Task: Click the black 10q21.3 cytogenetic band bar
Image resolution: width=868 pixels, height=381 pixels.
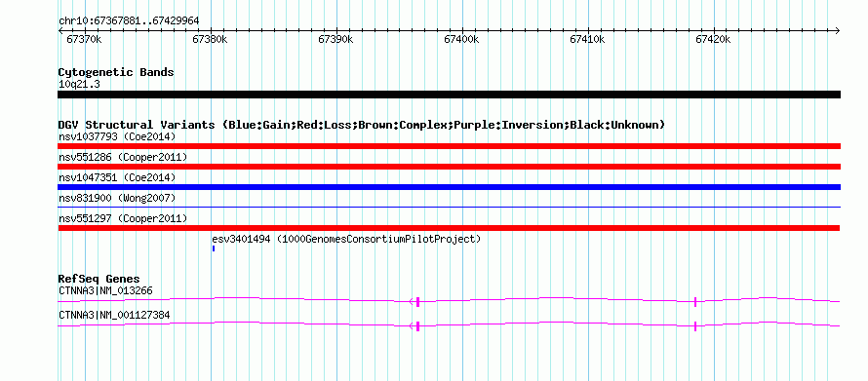Action: 449,95
